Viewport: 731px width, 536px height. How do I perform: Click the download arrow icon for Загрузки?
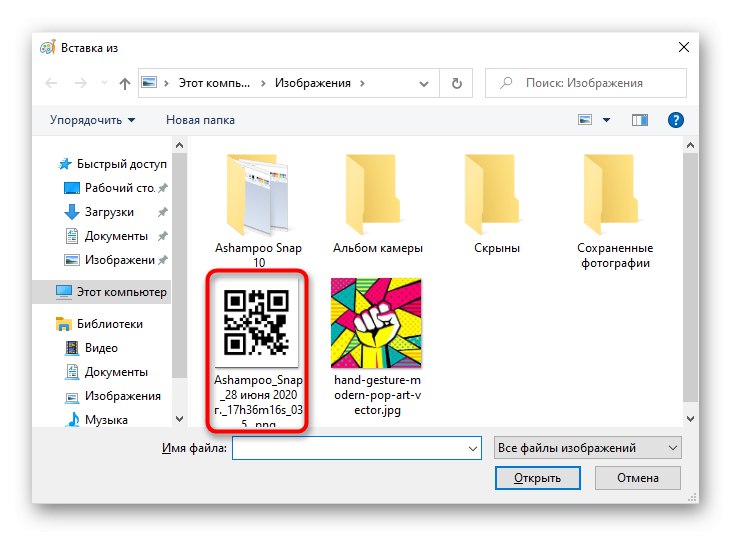click(71, 212)
